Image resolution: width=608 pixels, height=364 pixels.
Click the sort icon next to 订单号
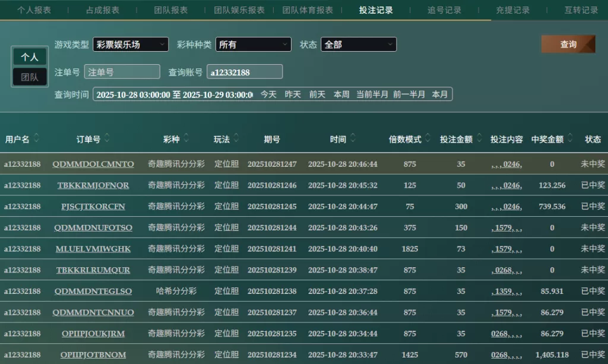tap(107, 138)
